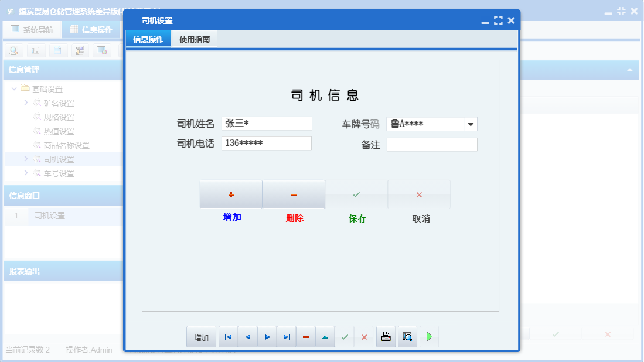The image size is (644, 362).
Task: Collapse the 基础设置 folder
Action: click(13, 88)
